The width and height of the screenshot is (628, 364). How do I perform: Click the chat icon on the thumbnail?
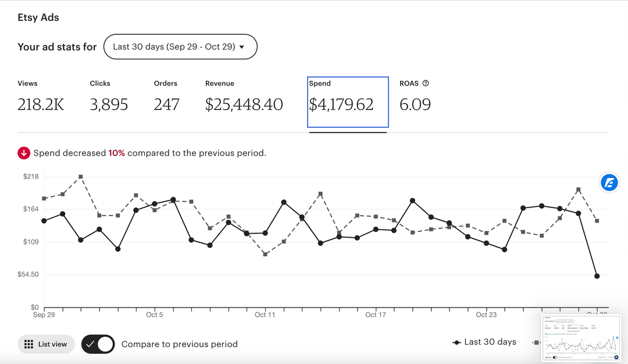[x=616, y=357]
